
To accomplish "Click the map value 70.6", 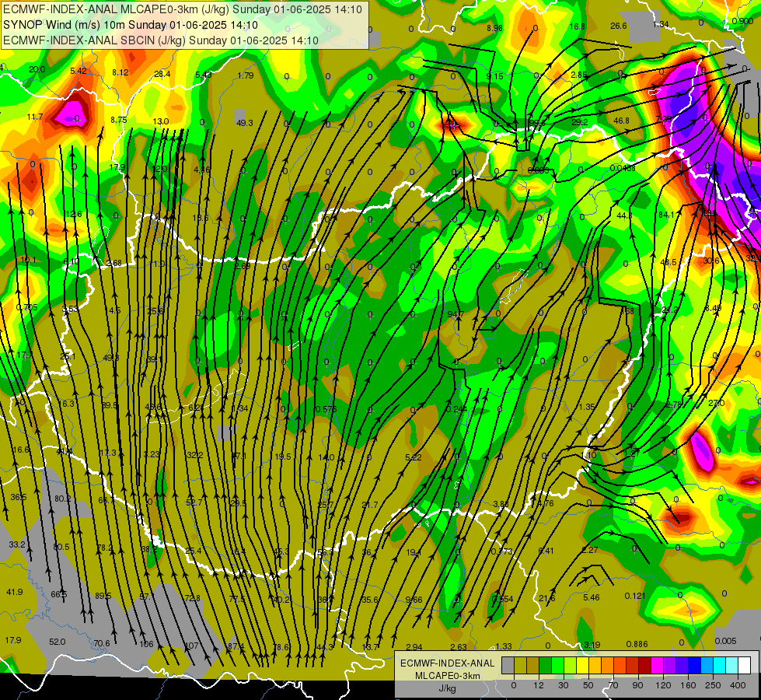I will coord(101,643).
